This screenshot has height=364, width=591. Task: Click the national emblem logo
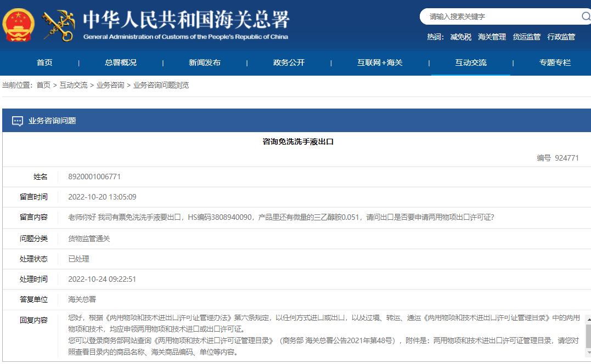(18, 24)
